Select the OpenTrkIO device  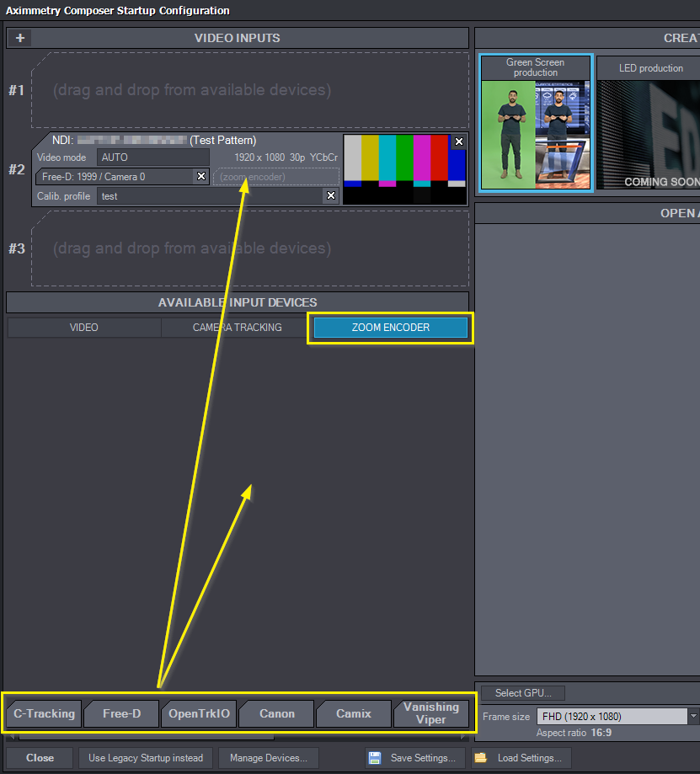(x=199, y=714)
